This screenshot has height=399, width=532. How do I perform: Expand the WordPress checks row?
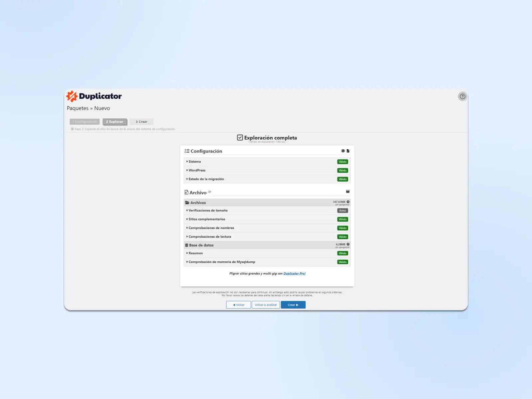(197, 170)
